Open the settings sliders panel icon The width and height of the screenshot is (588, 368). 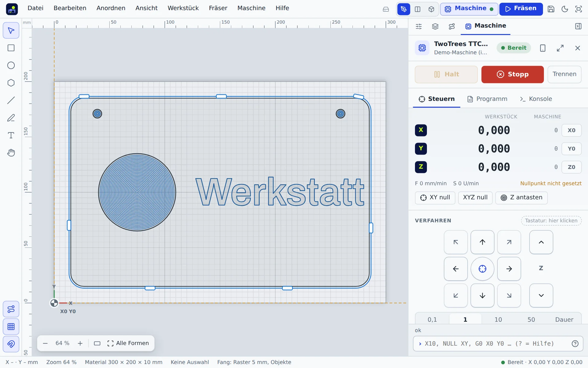click(x=419, y=26)
